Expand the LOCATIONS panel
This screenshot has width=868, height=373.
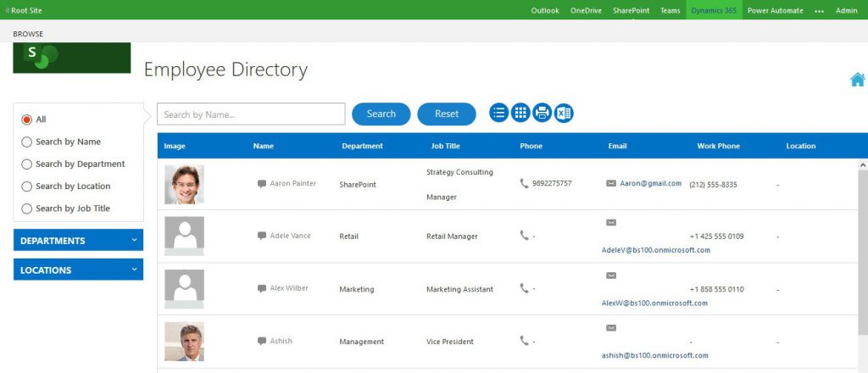coord(78,270)
